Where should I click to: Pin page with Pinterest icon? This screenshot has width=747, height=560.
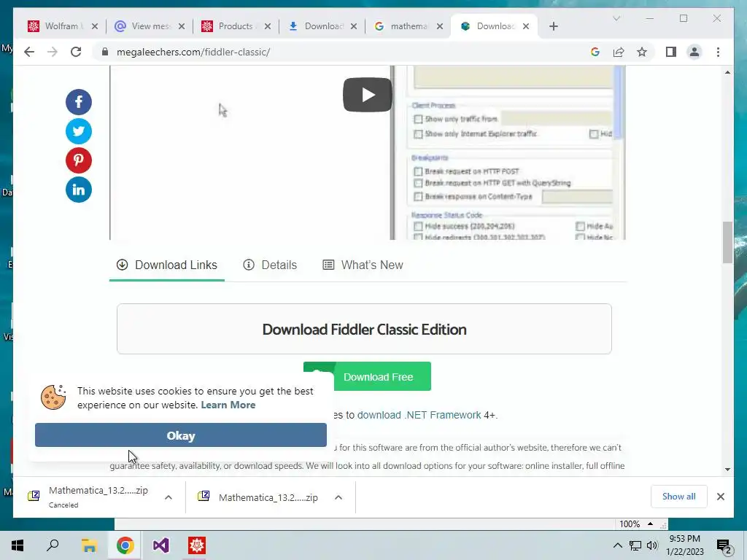(79, 160)
